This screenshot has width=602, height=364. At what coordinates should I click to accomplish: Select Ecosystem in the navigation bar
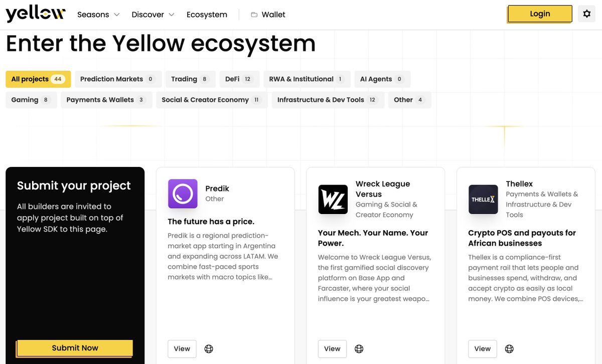tap(207, 15)
